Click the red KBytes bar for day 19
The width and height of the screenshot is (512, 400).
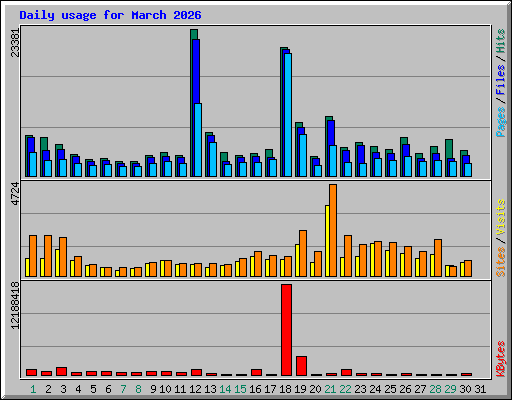[302, 366]
